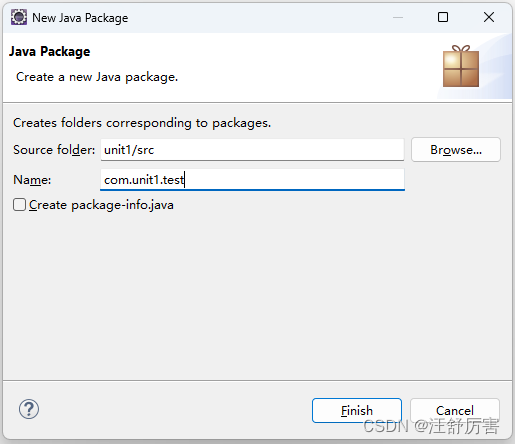515x444 pixels.
Task: Click the 'Create package-info.java' label text
Action: tap(101, 205)
